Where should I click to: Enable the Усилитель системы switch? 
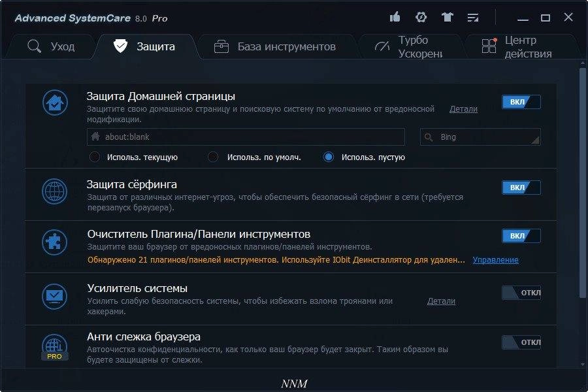[x=521, y=293]
